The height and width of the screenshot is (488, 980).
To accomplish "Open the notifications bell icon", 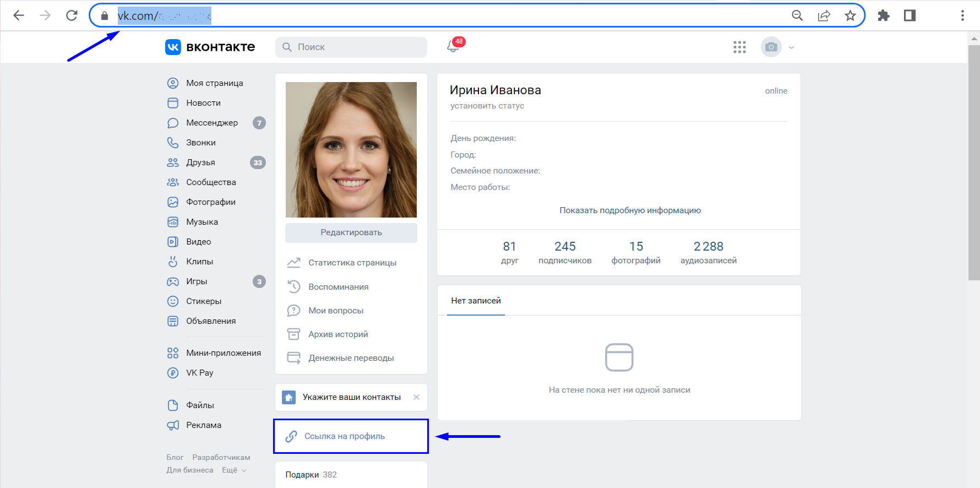I will point(453,47).
